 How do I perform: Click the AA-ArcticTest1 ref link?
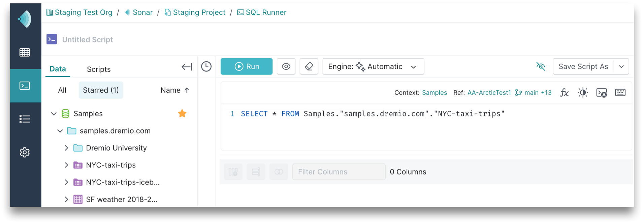click(x=489, y=93)
